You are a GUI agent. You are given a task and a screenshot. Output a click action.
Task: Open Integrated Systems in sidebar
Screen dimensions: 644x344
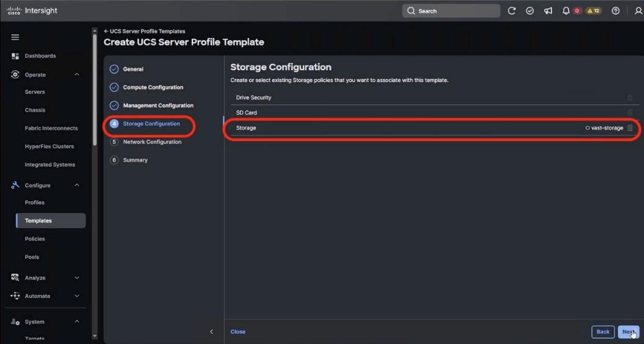tap(50, 165)
